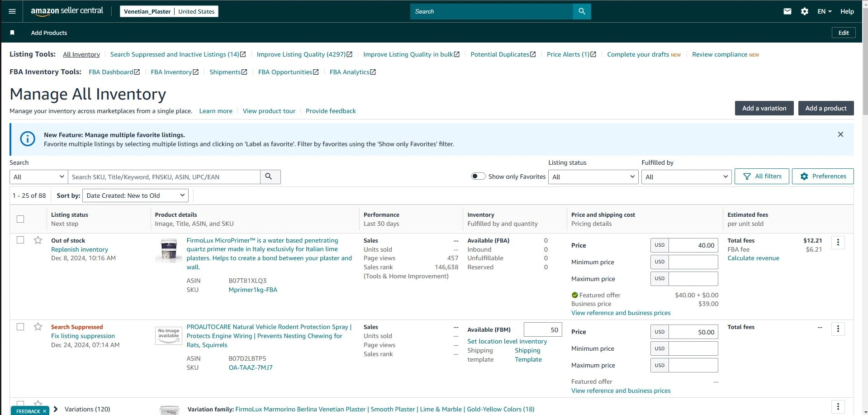The width and height of the screenshot is (868, 415).
Task: Open FBA Opportunities link
Action: (289, 72)
